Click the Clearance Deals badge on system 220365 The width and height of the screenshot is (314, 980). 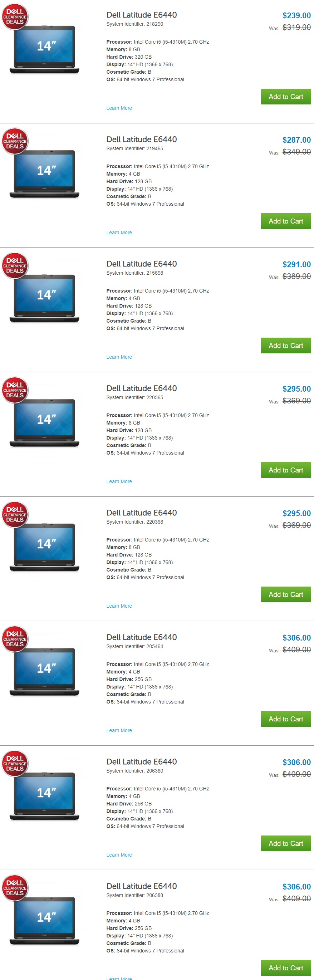(x=15, y=390)
